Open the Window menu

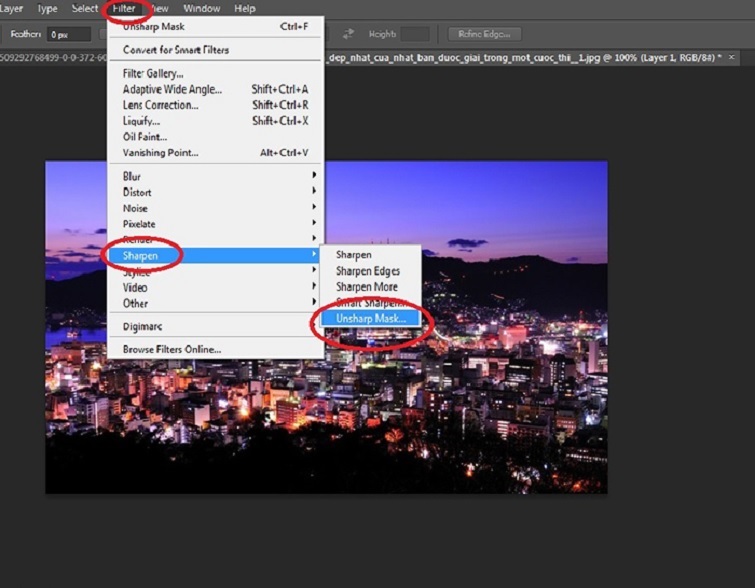point(202,9)
